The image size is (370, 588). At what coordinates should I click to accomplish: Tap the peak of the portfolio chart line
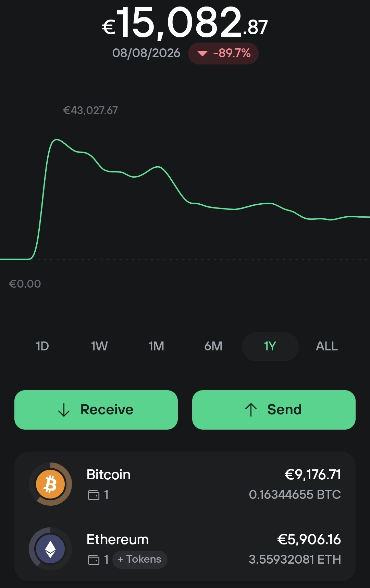(x=57, y=140)
